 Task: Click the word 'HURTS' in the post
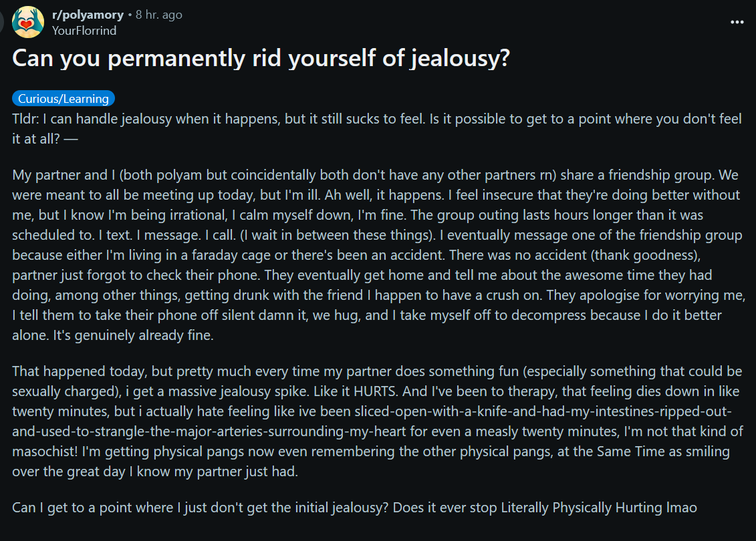pos(374,391)
